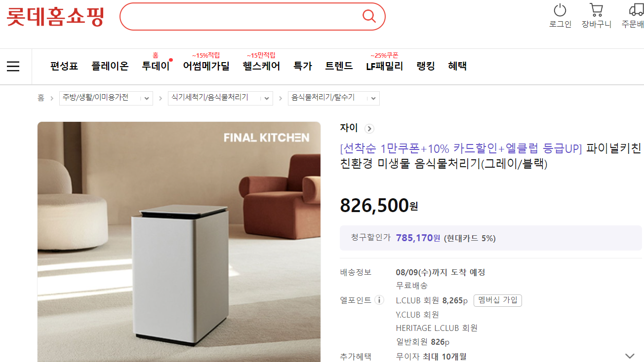Screen dimensions: 644x362
Task: Expand the 추가혜택 chevron
Action: [630, 356]
